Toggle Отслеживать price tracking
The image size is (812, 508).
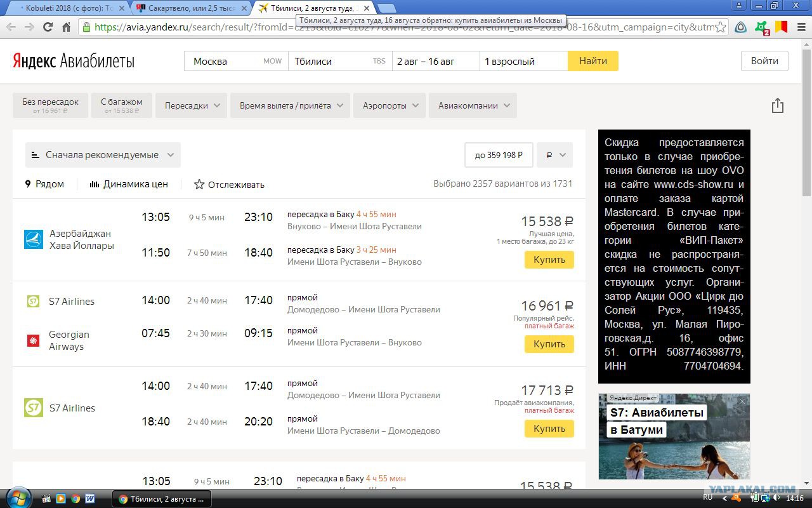point(229,184)
